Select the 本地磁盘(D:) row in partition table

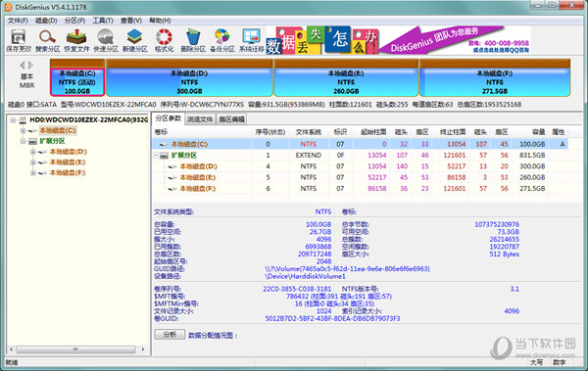(360, 166)
